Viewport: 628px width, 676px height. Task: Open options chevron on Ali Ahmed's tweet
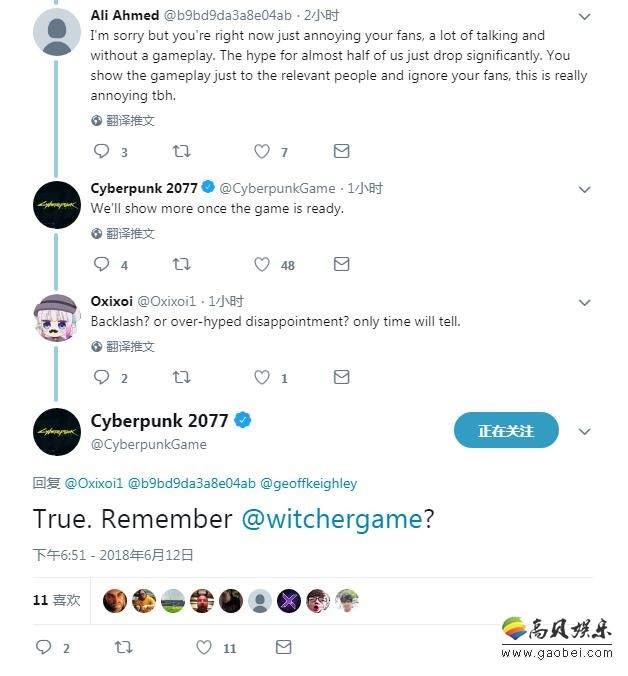[x=584, y=17]
